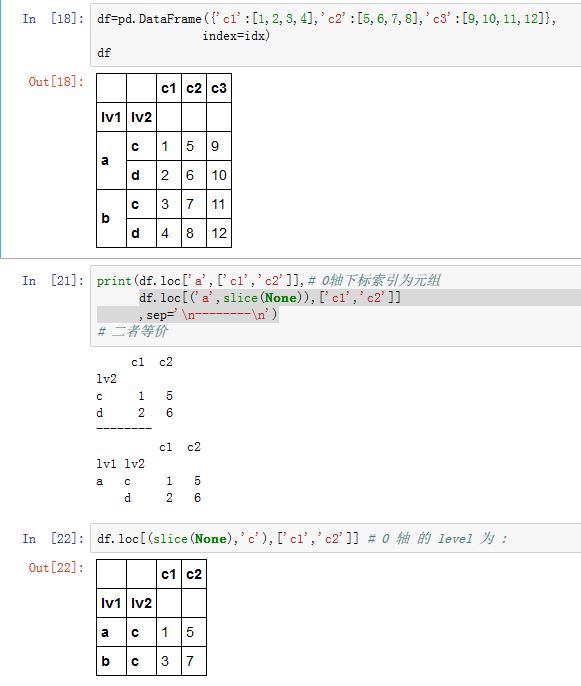Click value 5 in Out[22] table
581x686 pixels.
(x=194, y=632)
